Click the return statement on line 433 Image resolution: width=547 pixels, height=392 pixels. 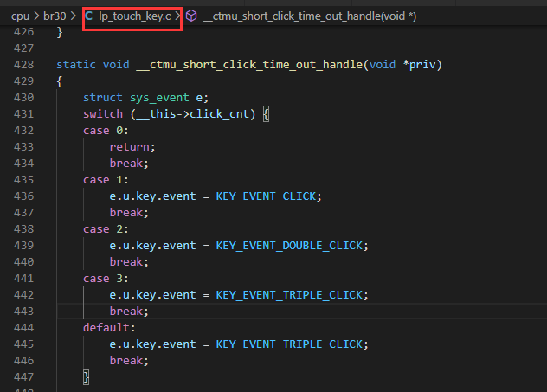point(132,147)
